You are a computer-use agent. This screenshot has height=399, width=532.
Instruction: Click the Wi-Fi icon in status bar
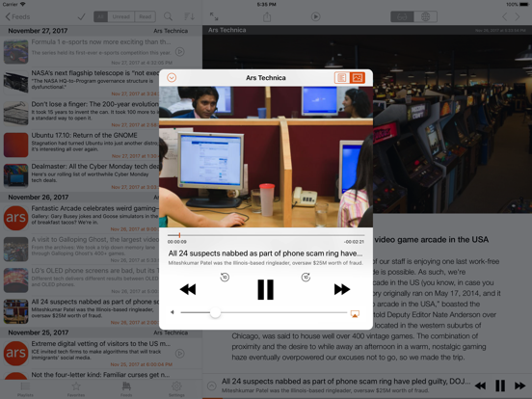(x=23, y=4)
